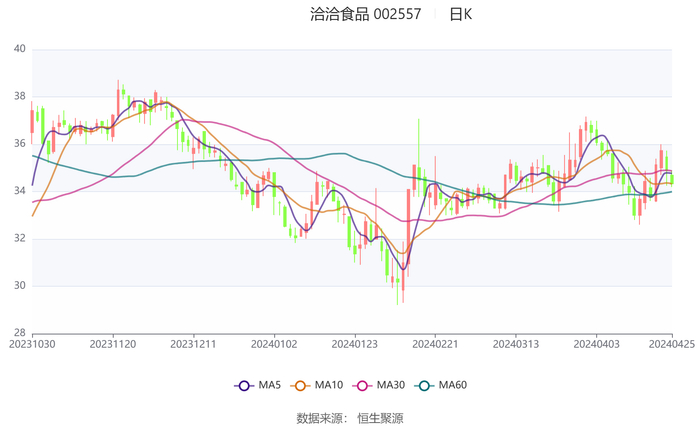Click the purple MA5 legend circle marker
The width and height of the screenshot is (700, 426).
click(x=243, y=386)
